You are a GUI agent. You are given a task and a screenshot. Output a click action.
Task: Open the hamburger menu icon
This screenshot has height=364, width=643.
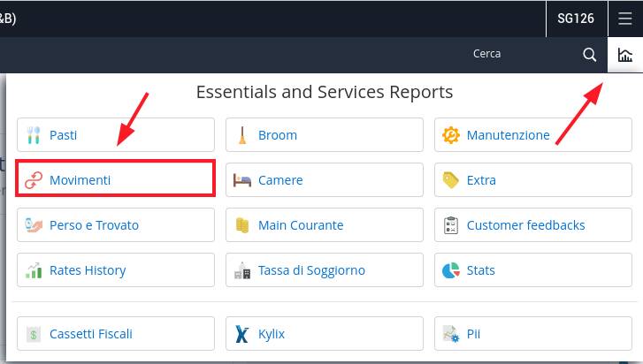(625, 19)
